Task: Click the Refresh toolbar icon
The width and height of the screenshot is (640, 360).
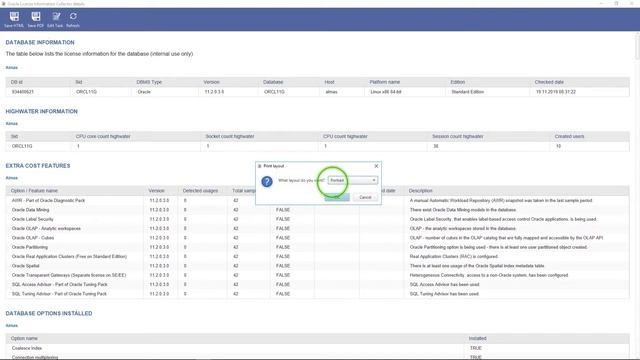Action: [x=73, y=19]
